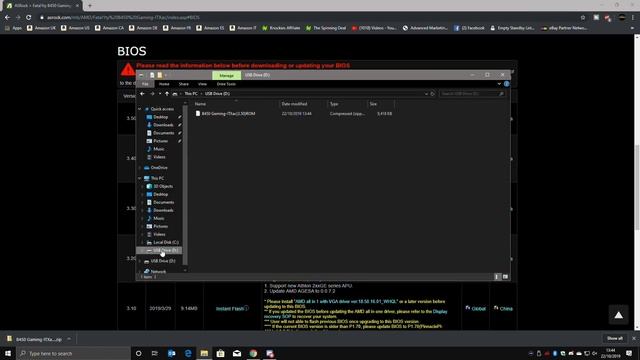
Task: Open File Explorer Help icon
Action: point(507,84)
